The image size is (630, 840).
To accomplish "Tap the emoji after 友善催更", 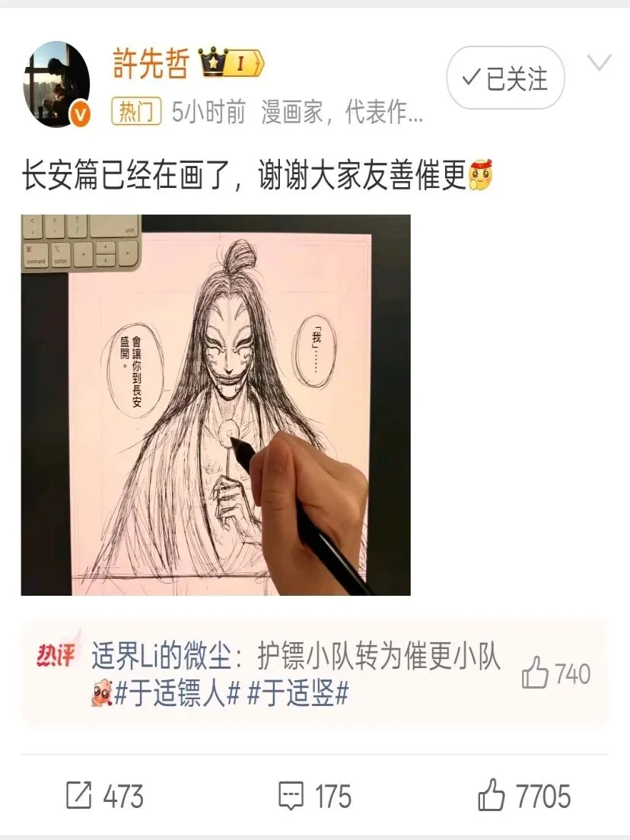I will coord(481,176).
